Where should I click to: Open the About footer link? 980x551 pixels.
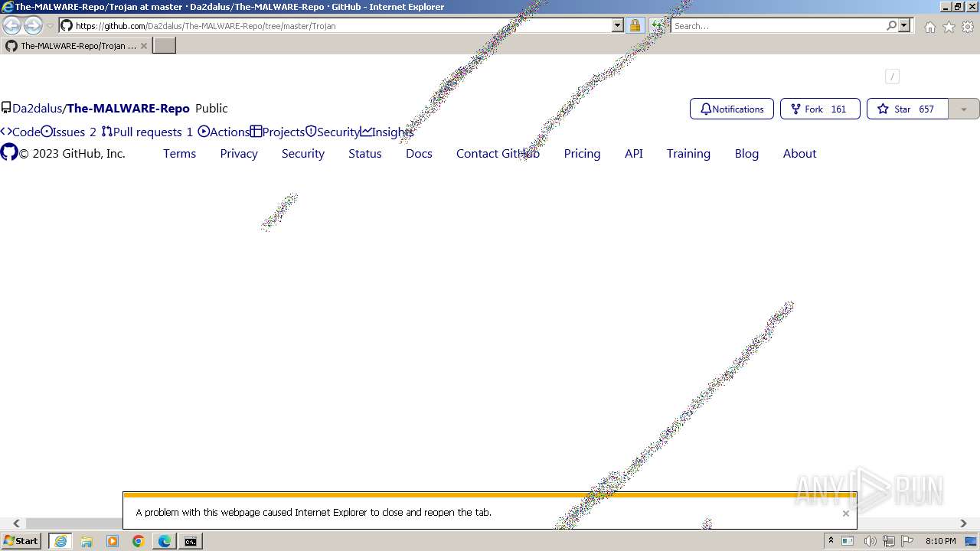(x=799, y=153)
